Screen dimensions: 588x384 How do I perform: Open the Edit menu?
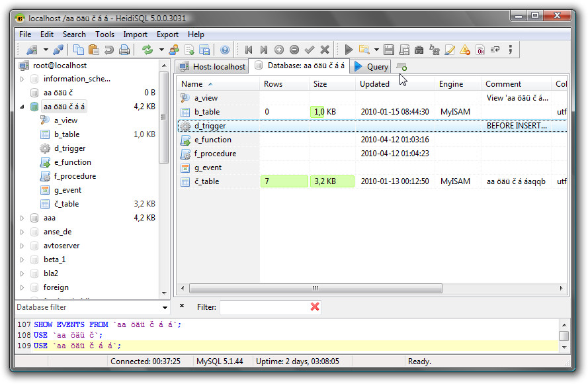coord(47,34)
